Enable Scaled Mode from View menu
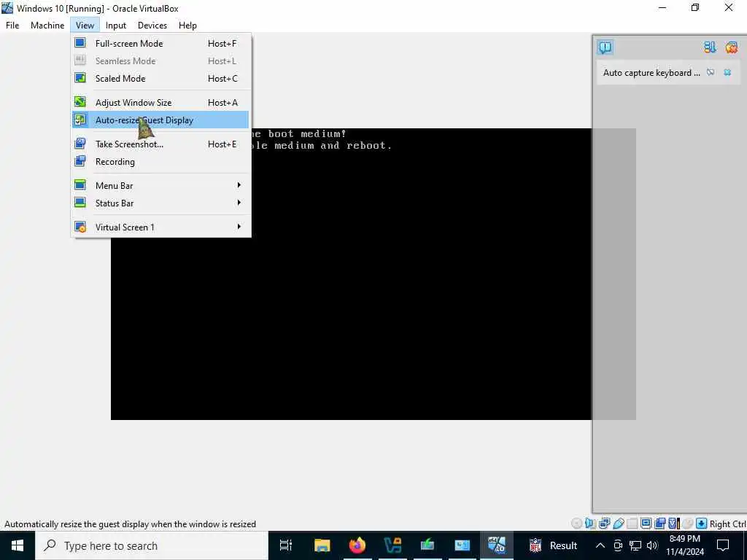This screenshot has height=560, width=747. (160, 79)
